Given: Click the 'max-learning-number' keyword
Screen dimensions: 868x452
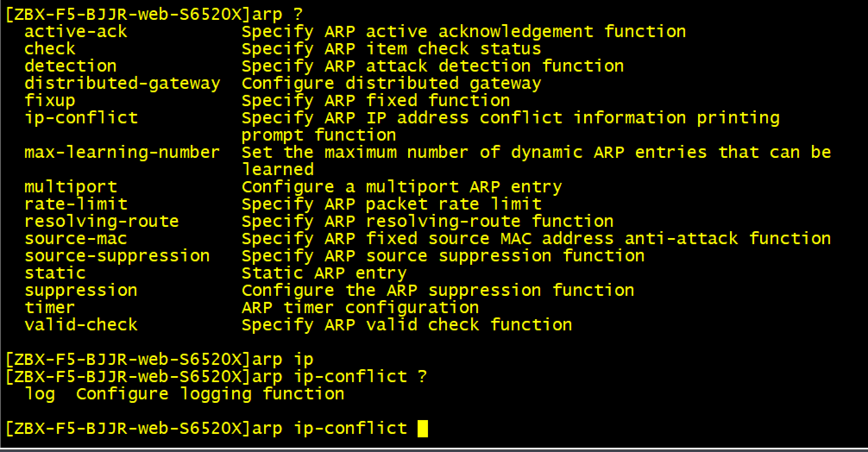Looking at the screenshot, I should point(123,153).
